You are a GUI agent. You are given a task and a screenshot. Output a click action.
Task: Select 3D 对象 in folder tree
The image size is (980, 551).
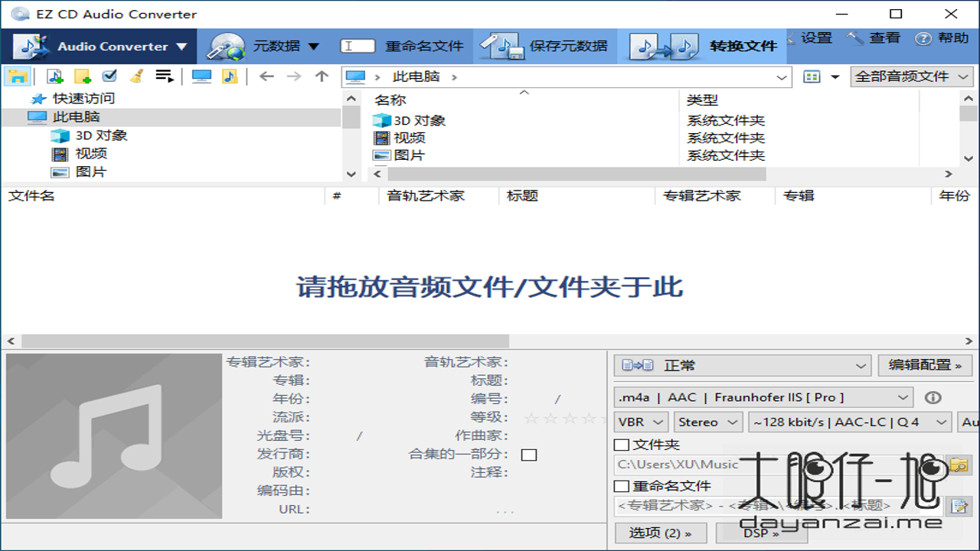point(101,135)
